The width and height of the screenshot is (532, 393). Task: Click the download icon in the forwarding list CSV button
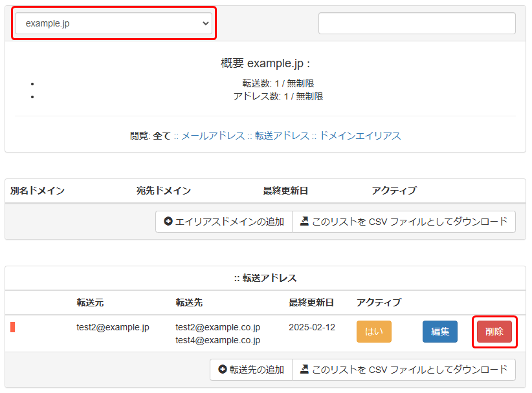(x=304, y=369)
